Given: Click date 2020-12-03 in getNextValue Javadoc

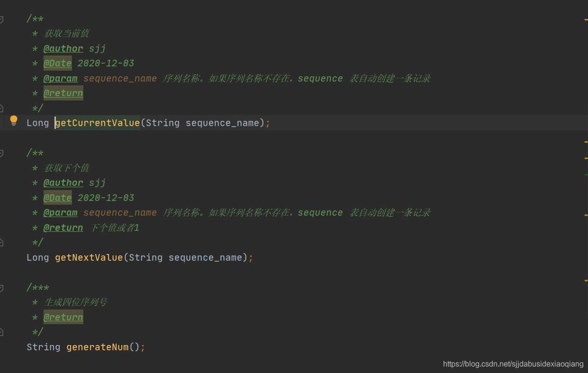Looking at the screenshot, I should tap(106, 198).
